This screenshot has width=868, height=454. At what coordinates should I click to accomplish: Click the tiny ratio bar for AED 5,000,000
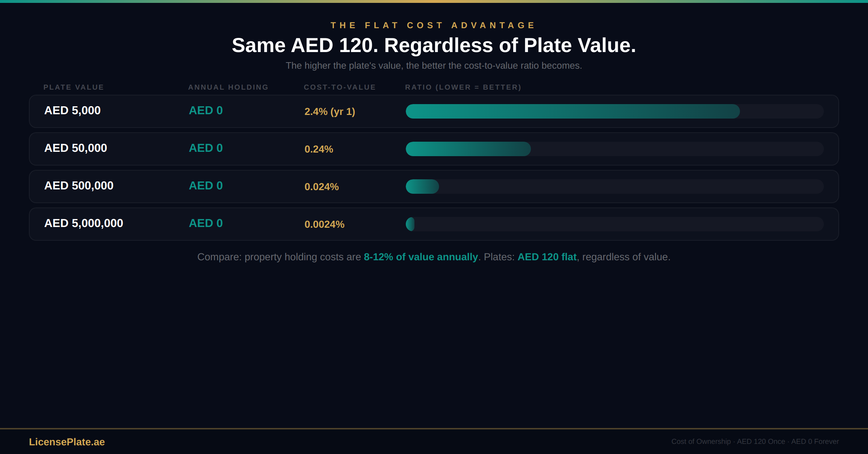click(x=410, y=224)
